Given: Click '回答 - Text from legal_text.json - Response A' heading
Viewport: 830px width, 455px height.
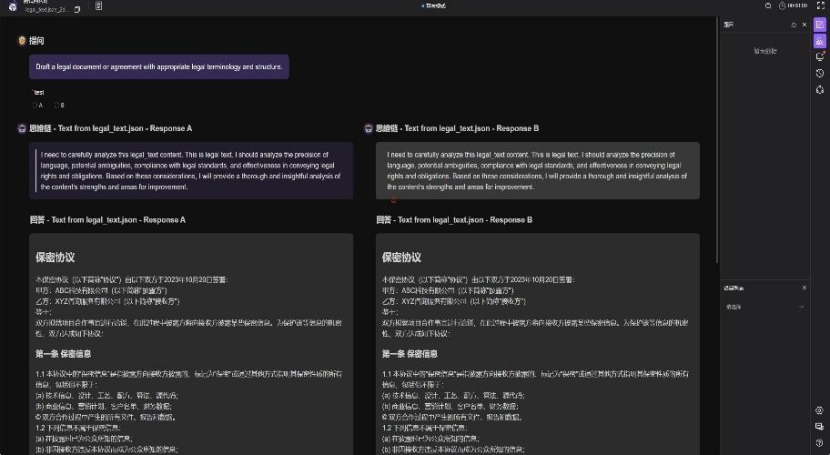Looking at the screenshot, I should (x=107, y=220).
